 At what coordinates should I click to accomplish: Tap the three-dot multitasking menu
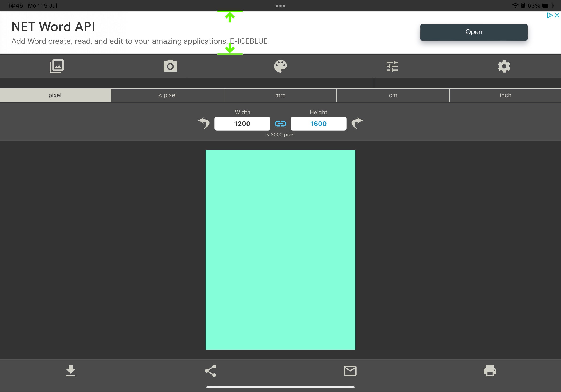click(x=280, y=6)
